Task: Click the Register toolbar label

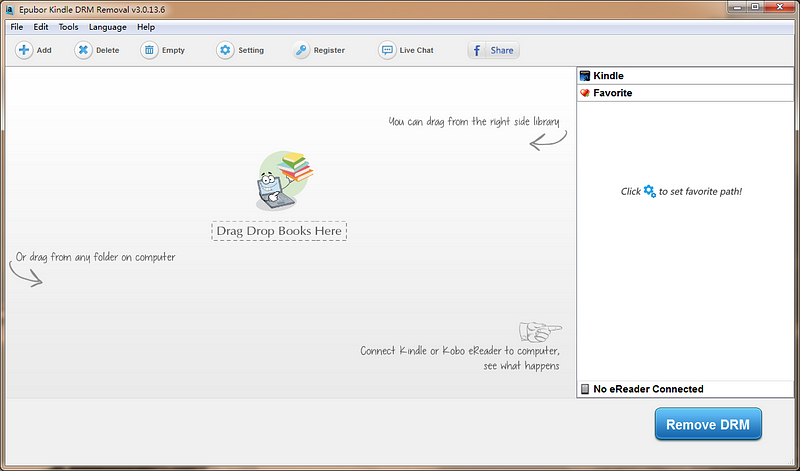Action: click(x=329, y=50)
